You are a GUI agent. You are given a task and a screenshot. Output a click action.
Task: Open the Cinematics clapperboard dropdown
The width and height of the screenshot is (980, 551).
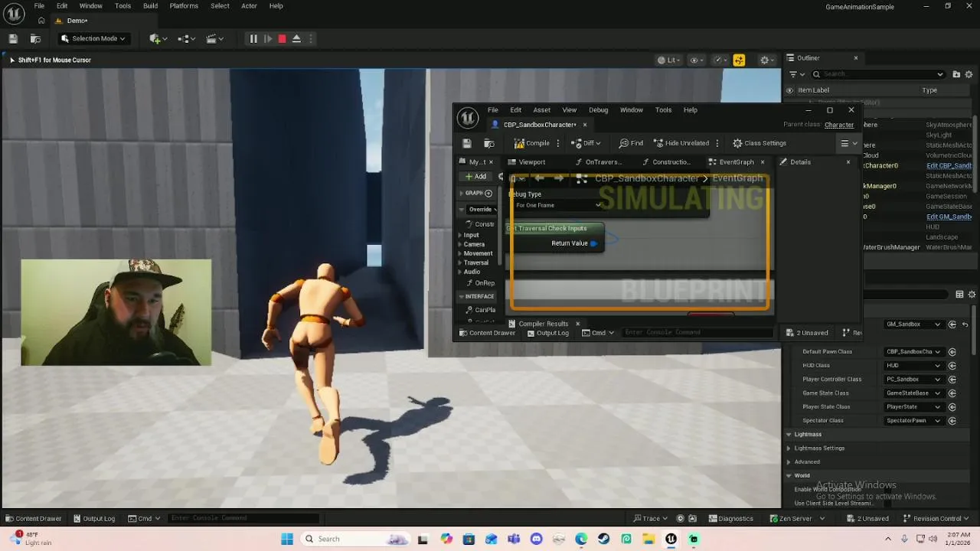pos(215,38)
